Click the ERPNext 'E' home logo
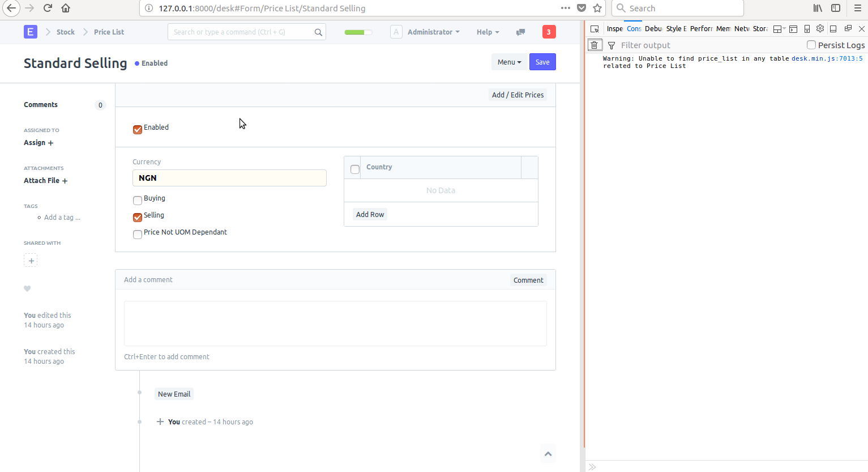Screen dimensions: 868x472 click(x=31, y=32)
